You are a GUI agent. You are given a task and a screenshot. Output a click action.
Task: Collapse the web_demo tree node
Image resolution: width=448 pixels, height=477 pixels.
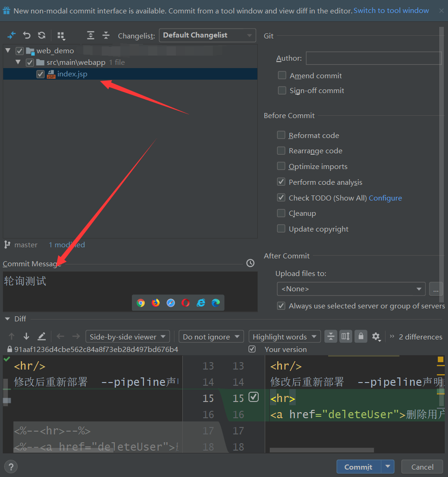[8, 50]
